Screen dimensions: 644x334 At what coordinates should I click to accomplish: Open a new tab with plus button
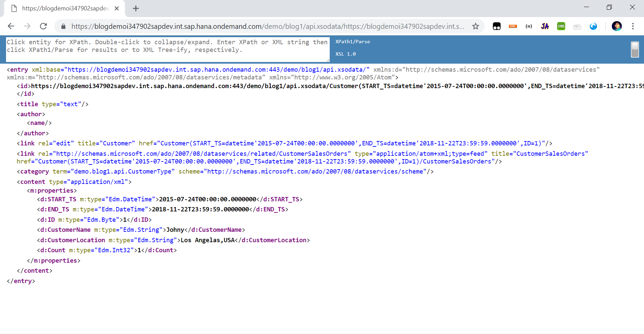click(x=136, y=8)
